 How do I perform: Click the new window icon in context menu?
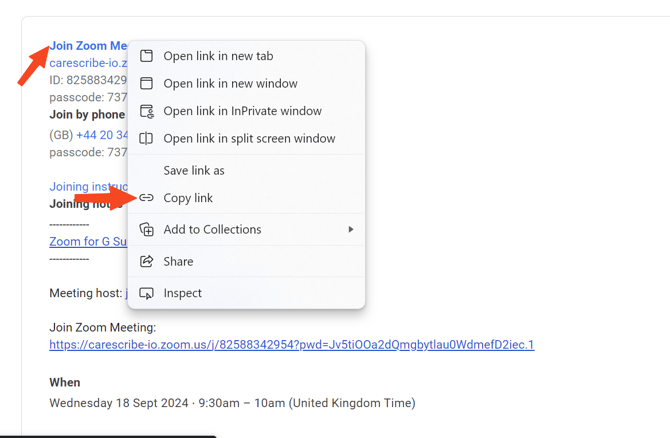(x=147, y=84)
